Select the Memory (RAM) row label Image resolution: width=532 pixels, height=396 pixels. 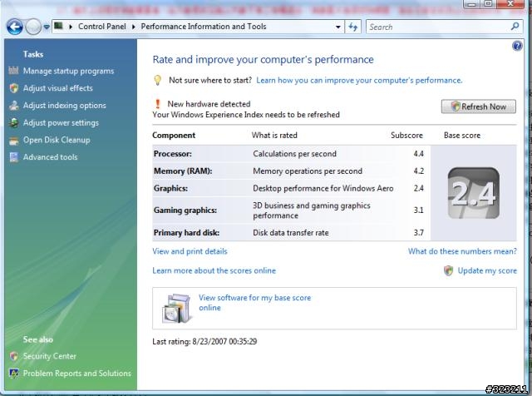183,171
